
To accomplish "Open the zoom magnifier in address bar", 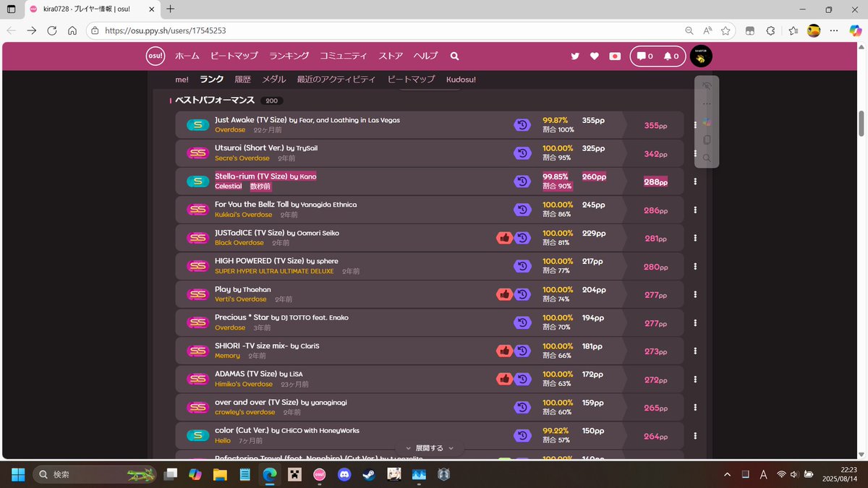I will (689, 31).
